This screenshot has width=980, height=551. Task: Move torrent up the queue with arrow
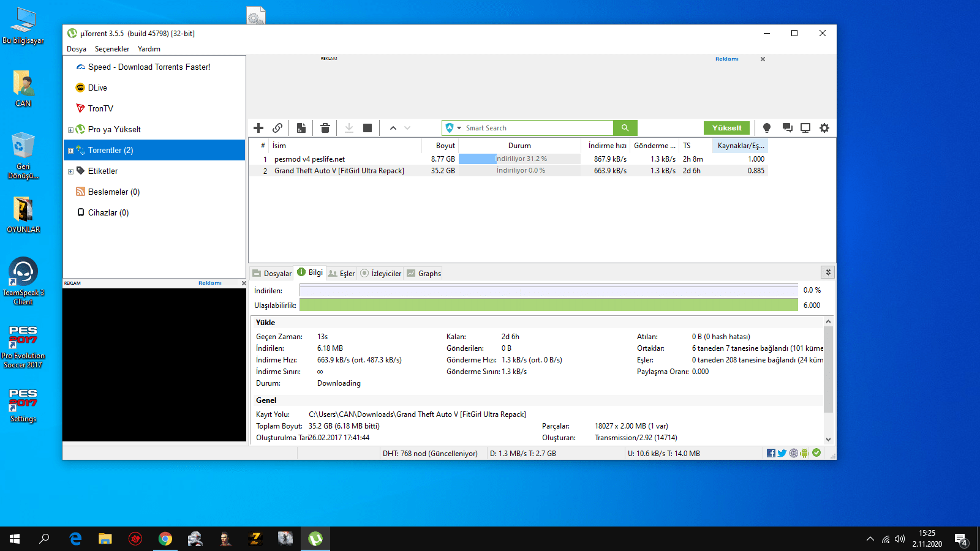coord(393,128)
